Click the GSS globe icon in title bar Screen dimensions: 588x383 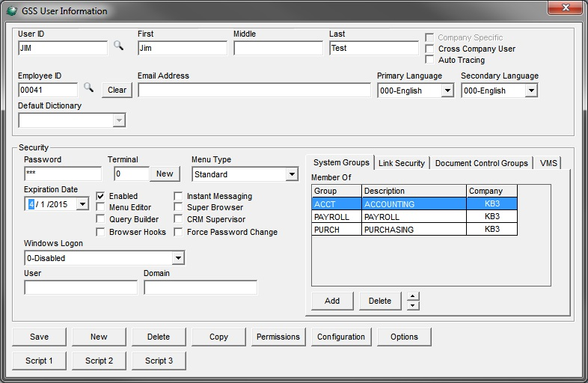coord(12,11)
